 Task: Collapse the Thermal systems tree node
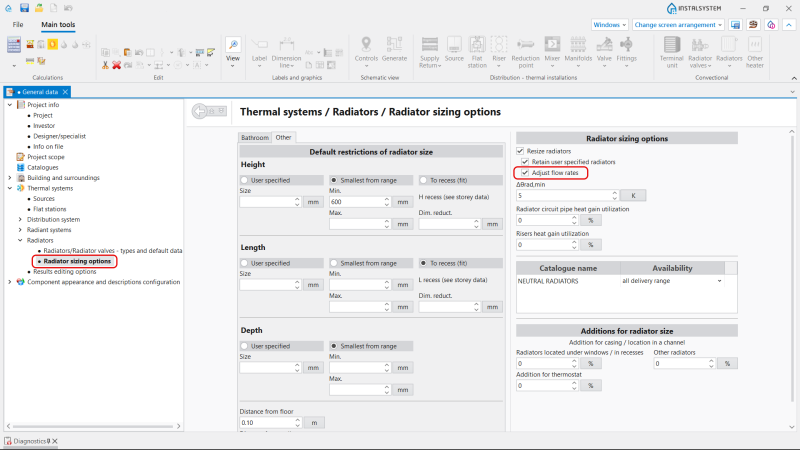(x=10, y=188)
